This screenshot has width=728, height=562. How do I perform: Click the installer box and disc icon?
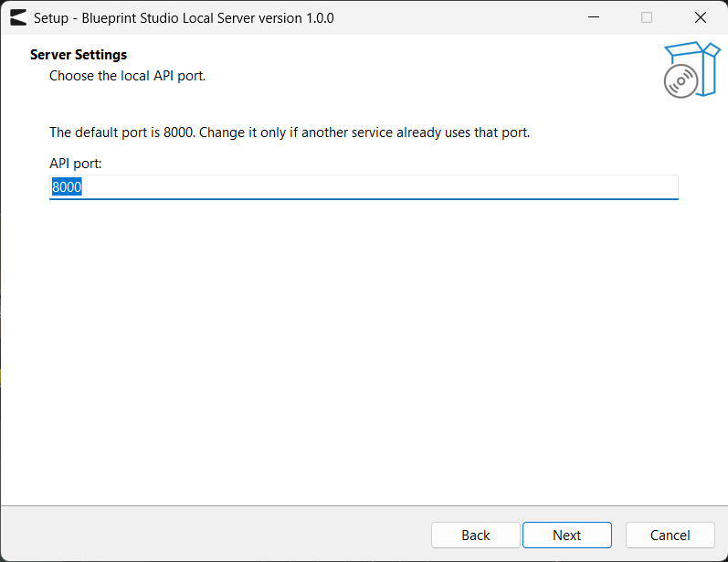tap(691, 69)
